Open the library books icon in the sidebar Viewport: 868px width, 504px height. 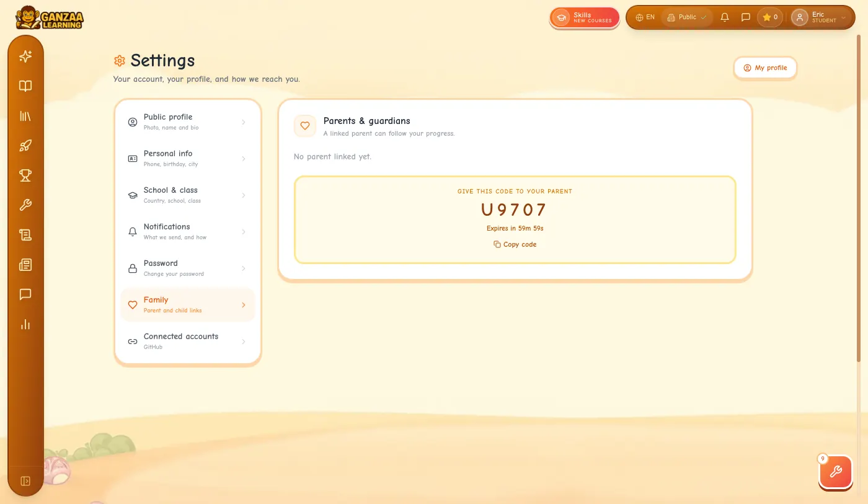(25, 116)
